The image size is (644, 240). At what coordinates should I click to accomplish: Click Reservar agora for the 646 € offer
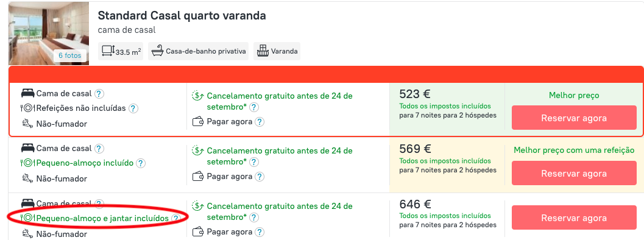pos(574,218)
